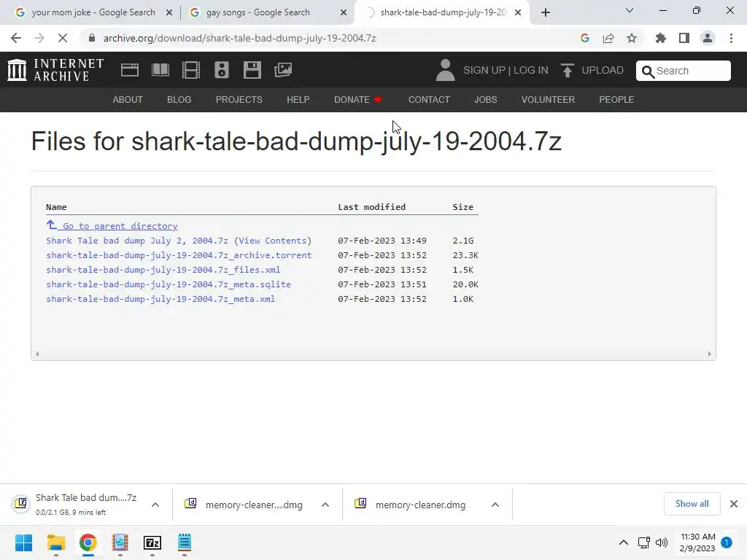
Task: Open the Texts book icon
Action: 160,70
